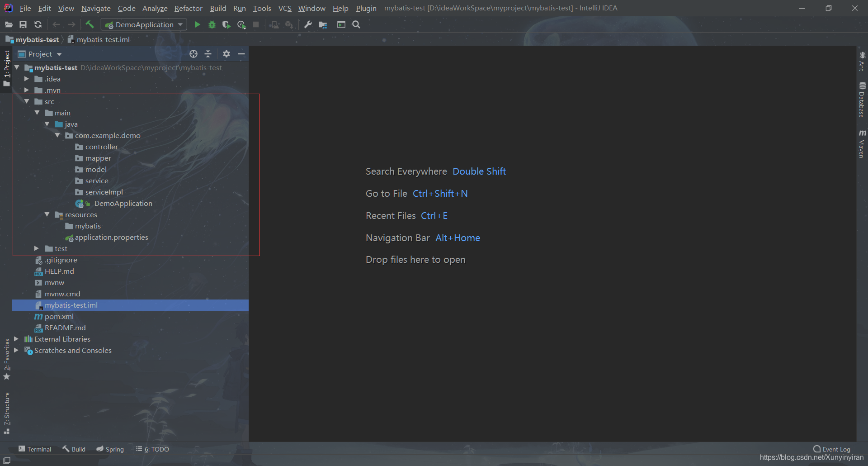
Task: Collapse the resources folder arrow
Action: point(47,214)
